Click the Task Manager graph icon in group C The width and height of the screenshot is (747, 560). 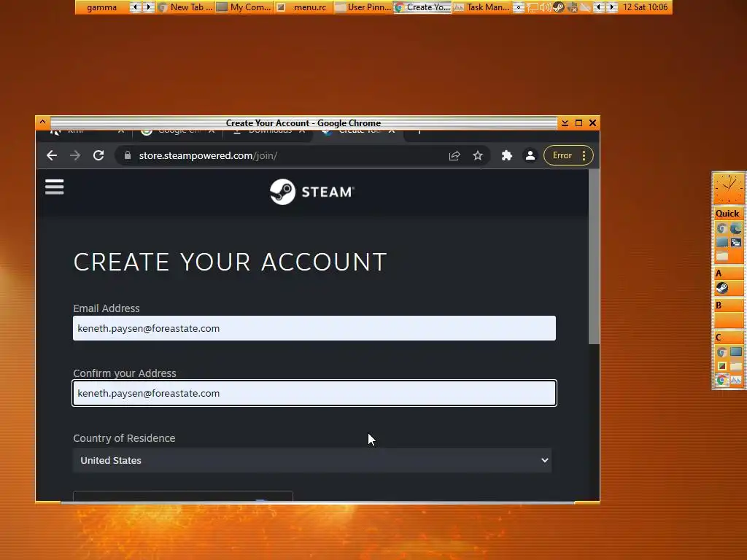(735, 380)
